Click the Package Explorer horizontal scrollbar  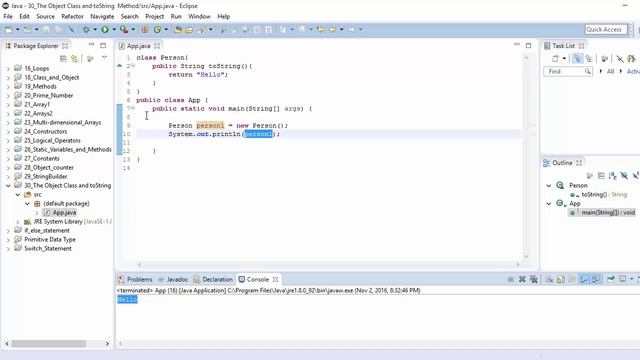click(x=48, y=344)
